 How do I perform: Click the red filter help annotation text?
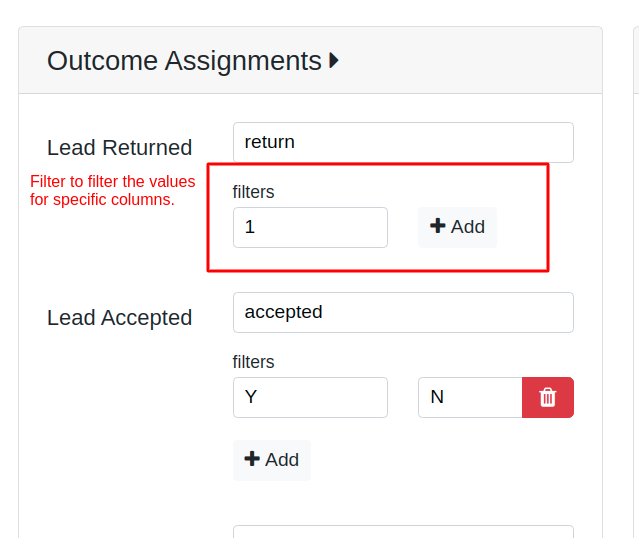tap(112, 190)
